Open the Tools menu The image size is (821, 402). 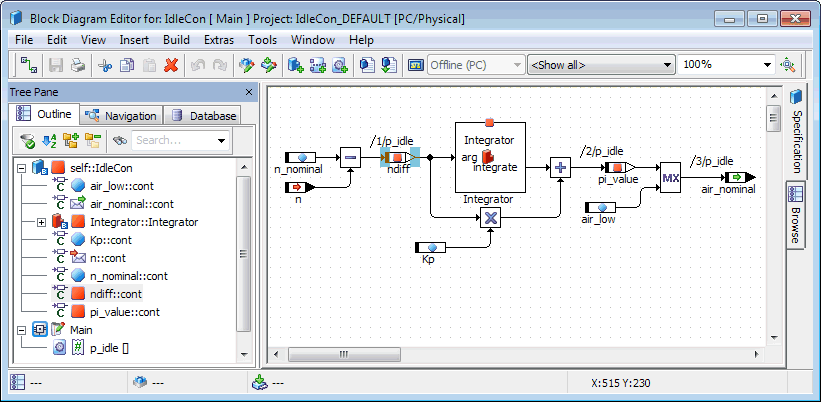(262, 40)
